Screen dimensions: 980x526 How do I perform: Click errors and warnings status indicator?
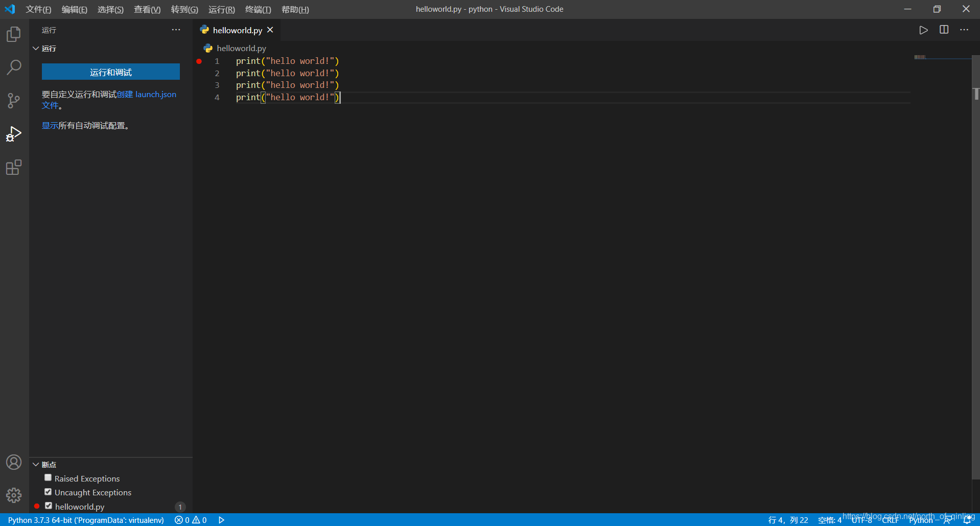click(x=191, y=520)
